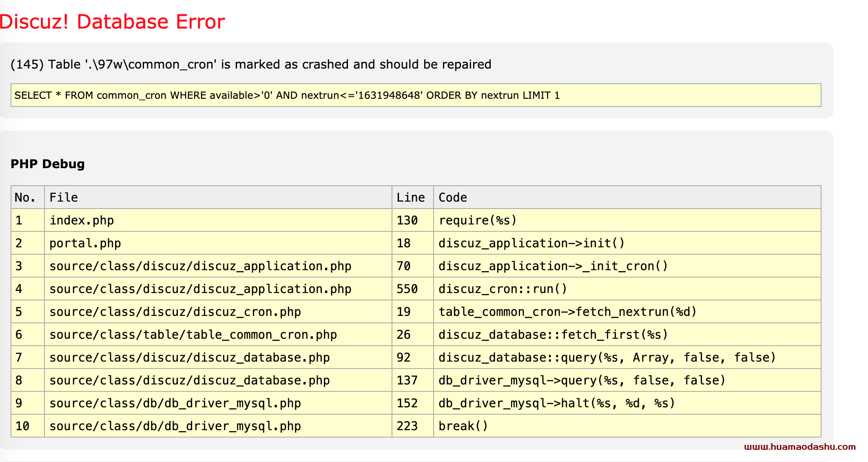This screenshot has height=462, width=868.
Task: Click row number 10 cell
Action: click(x=28, y=426)
